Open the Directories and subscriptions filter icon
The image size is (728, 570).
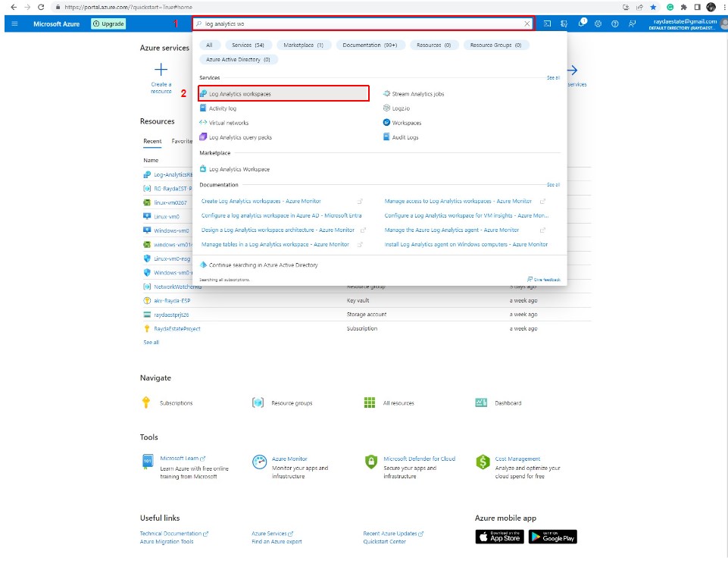pos(564,23)
